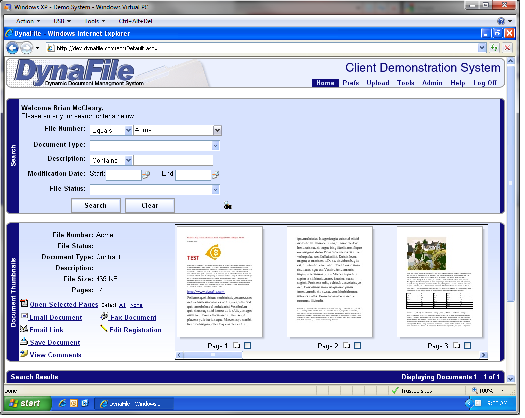The height and width of the screenshot is (418, 525).
Task: Click the View Comments link
Action: (x=55, y=354)
